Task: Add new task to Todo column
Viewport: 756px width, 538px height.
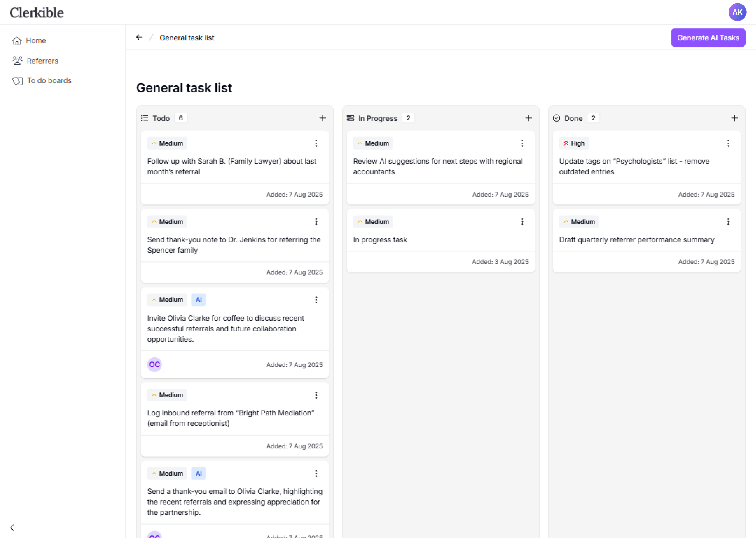Action: pos(322,118)
